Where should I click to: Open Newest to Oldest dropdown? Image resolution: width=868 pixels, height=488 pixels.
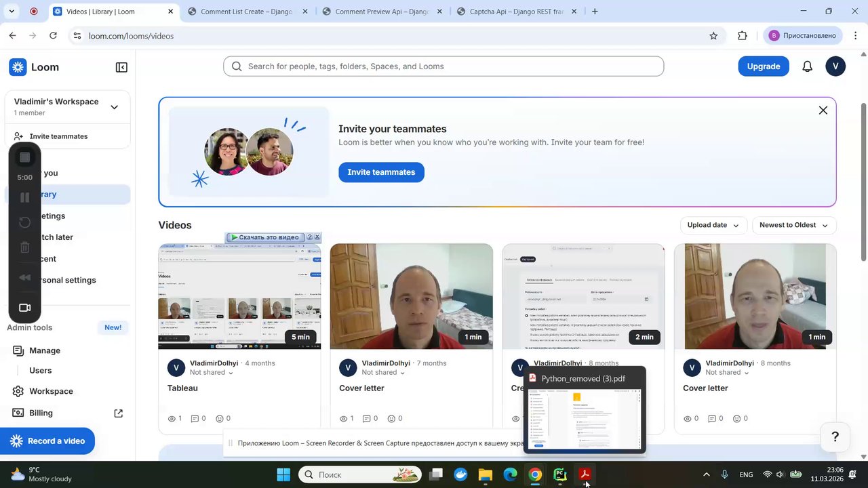click(793, 225)
